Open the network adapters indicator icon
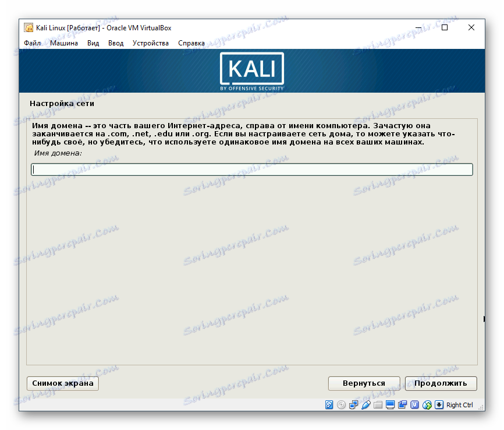The width and height of the screenshot is (504, 430). 353,404
